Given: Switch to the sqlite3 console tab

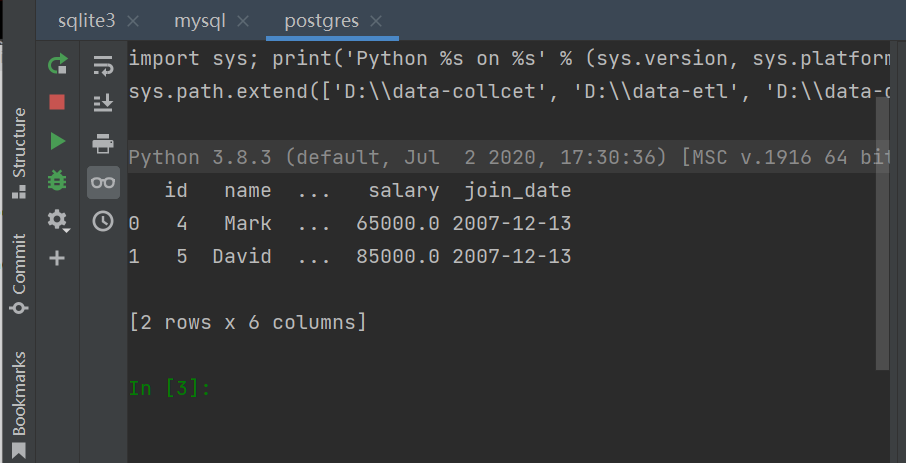Looking at the screenshot, I should tap(87, 21).
